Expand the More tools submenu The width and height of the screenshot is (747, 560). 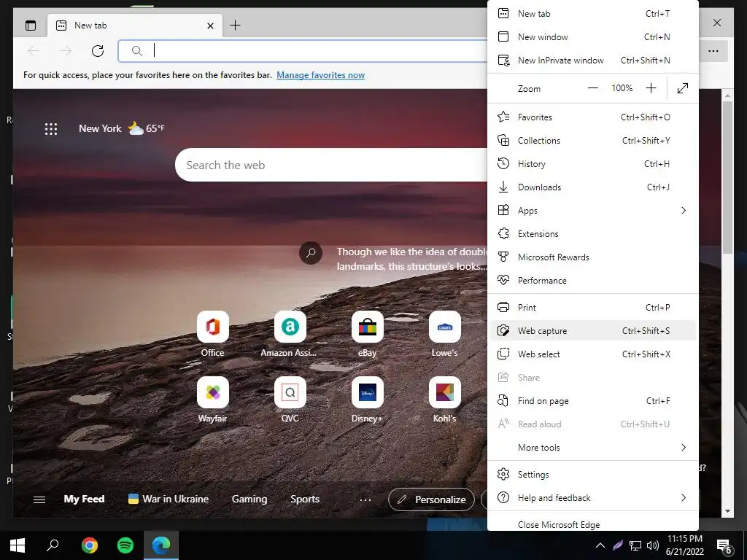[592, 448]
